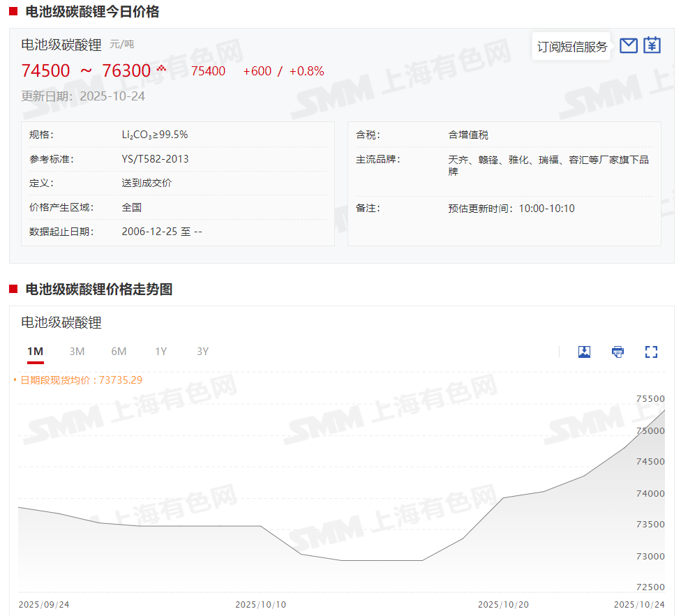Click the 2025/10/10 date on x-axis
Screen dimensions: 681x616
260,604
